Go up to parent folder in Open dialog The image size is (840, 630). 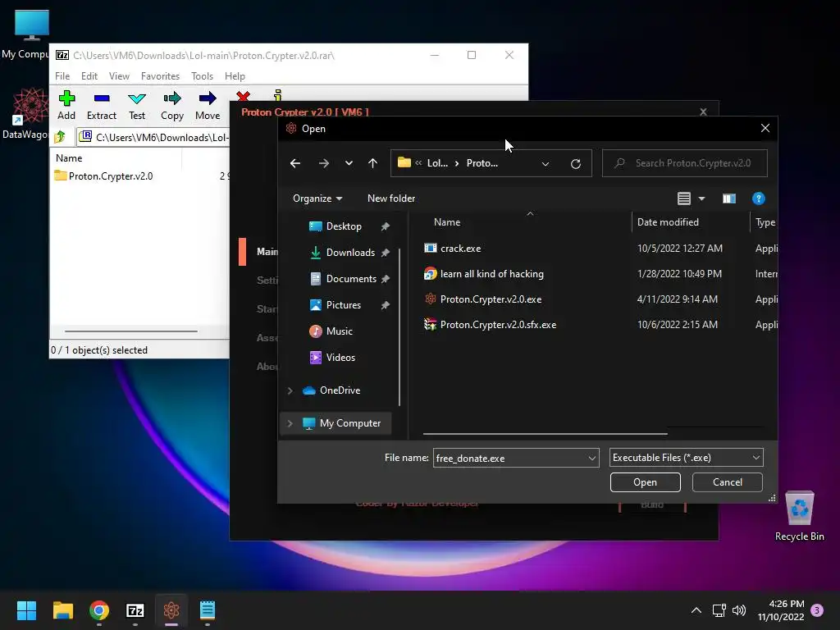click(373, 163)
